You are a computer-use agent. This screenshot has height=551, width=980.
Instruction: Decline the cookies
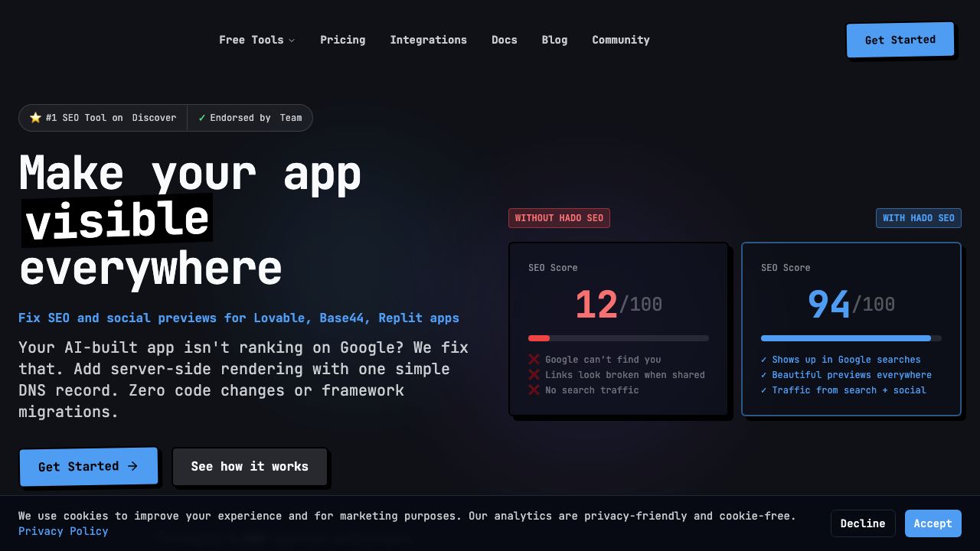coord(863,523)
